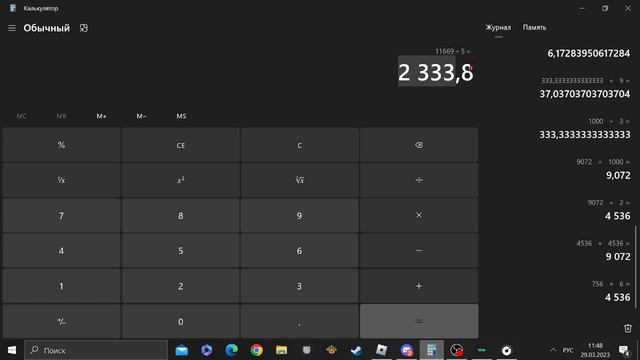Open the taskbar clock showing 11:48
The image size is (640, 360).
(x=595, y=350)
